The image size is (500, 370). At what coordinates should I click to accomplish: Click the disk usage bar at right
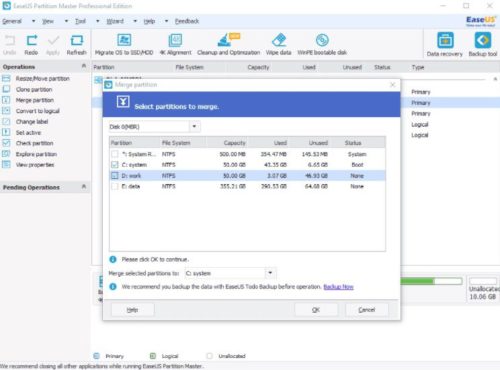[x=431, y=281]
